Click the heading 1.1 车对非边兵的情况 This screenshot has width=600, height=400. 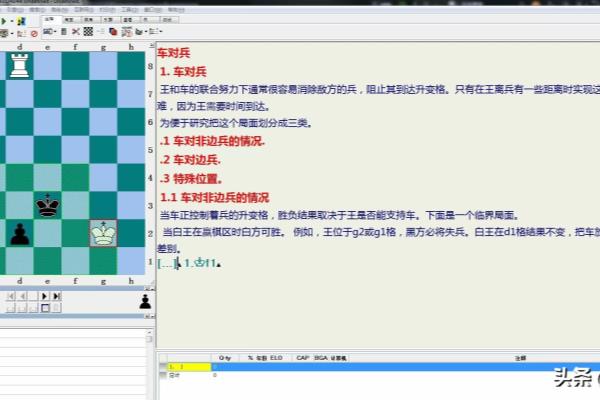pyautogui.click(x=215, y=198)
